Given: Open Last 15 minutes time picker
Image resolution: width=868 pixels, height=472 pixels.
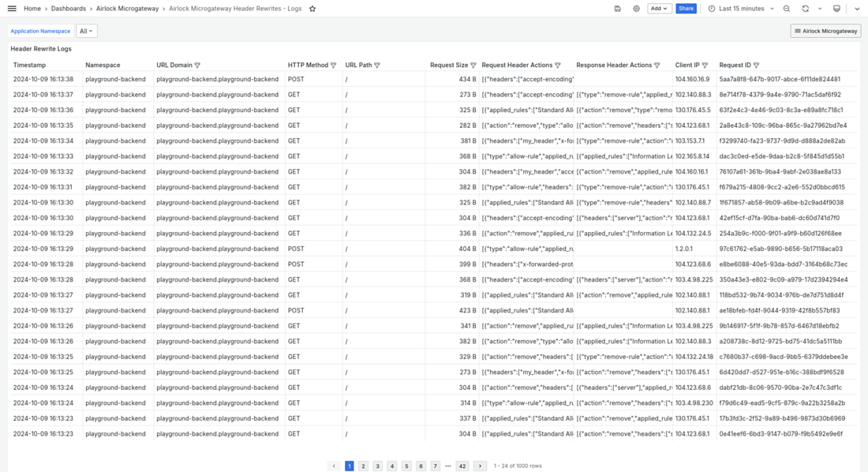Looking at the screenshot, I should [x=741, y=9].
